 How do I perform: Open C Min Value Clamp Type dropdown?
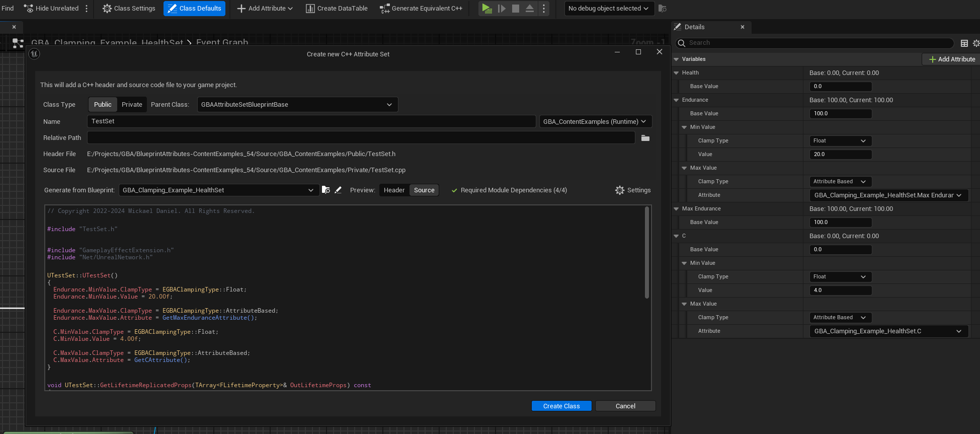(x=841, y=277)
